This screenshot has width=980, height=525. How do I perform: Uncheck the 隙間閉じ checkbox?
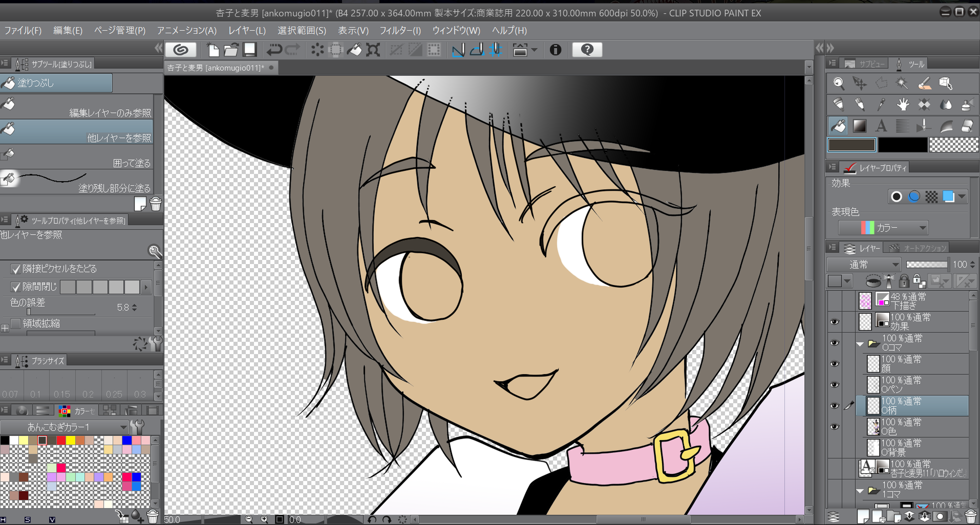pyautogui.click(x=16, y=287)
